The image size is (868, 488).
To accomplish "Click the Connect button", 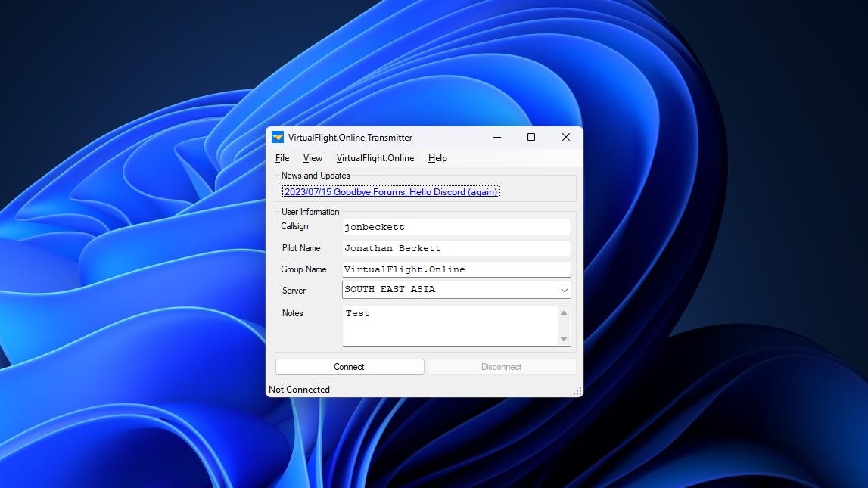I will point(350,367).
